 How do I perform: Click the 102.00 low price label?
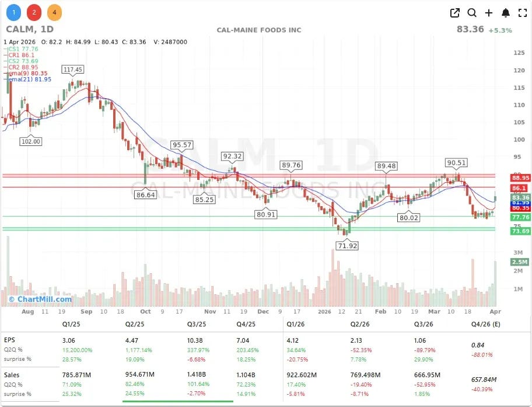tap(31, 141)
